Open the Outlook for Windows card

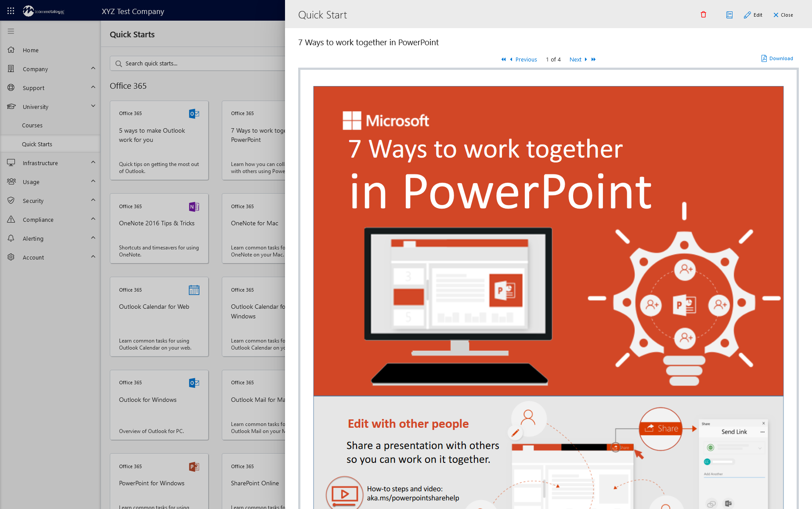click(x=159, y=405)
